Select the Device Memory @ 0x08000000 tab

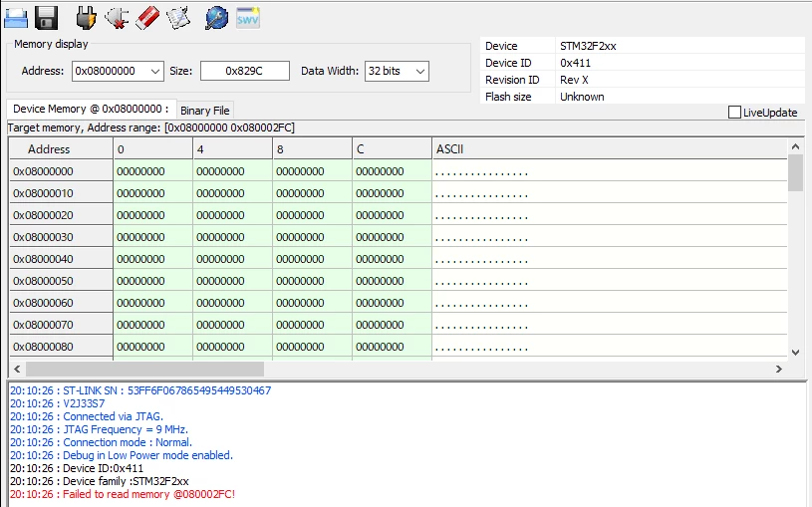click(91, 109)
